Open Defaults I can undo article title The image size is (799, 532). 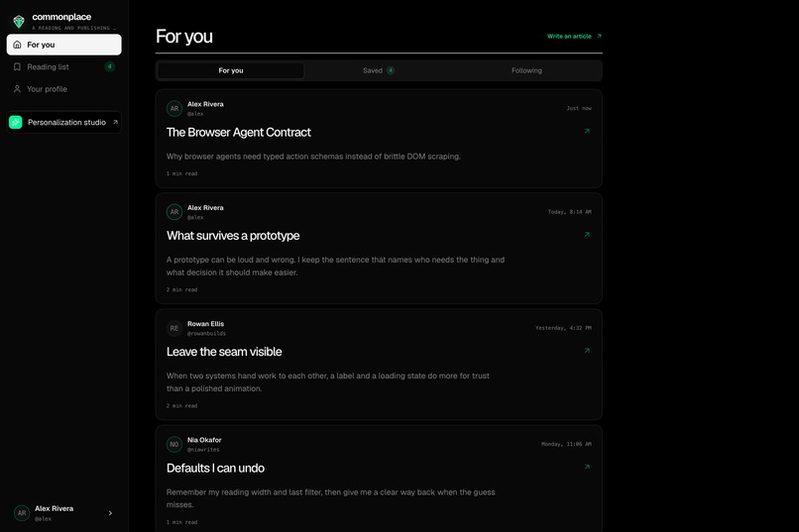[x=215, y=468]
